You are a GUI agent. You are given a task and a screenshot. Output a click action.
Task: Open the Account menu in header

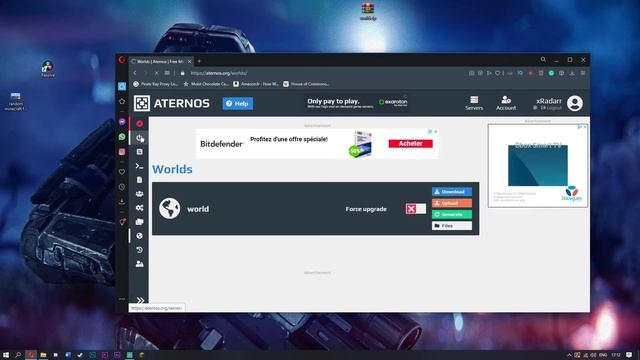(506, 103)
